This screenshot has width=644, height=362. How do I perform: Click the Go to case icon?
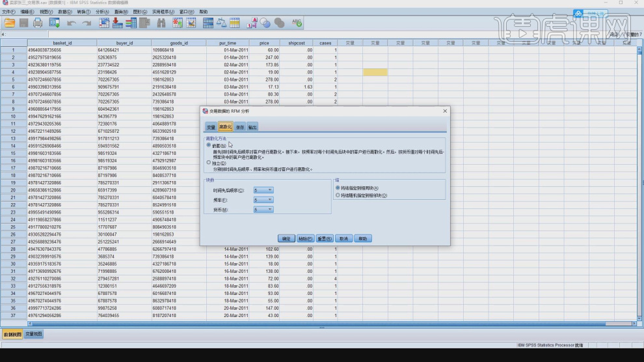pyautogui.click(x=104, y=23)
